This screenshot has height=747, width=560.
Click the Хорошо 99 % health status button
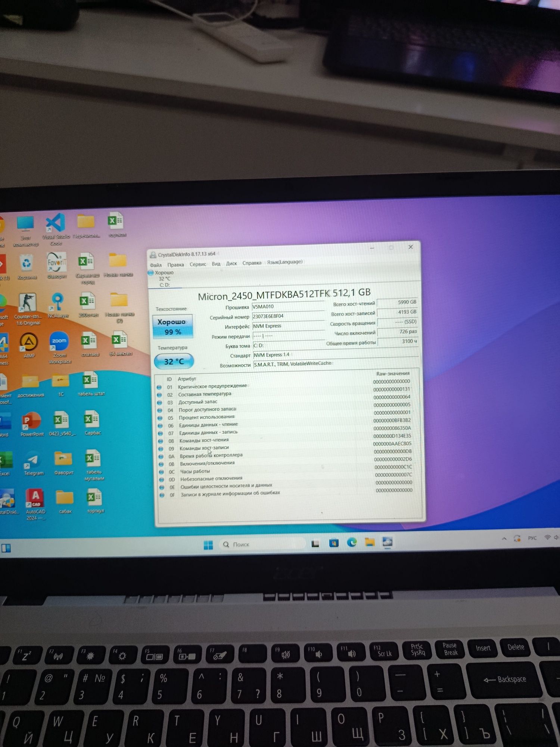click(x=172, y=327)
